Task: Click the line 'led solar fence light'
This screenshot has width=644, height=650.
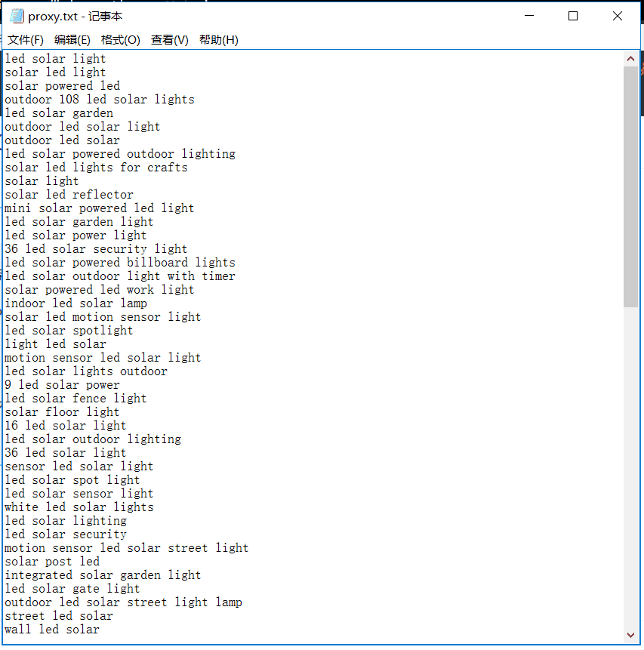Action: click(76, 399)
